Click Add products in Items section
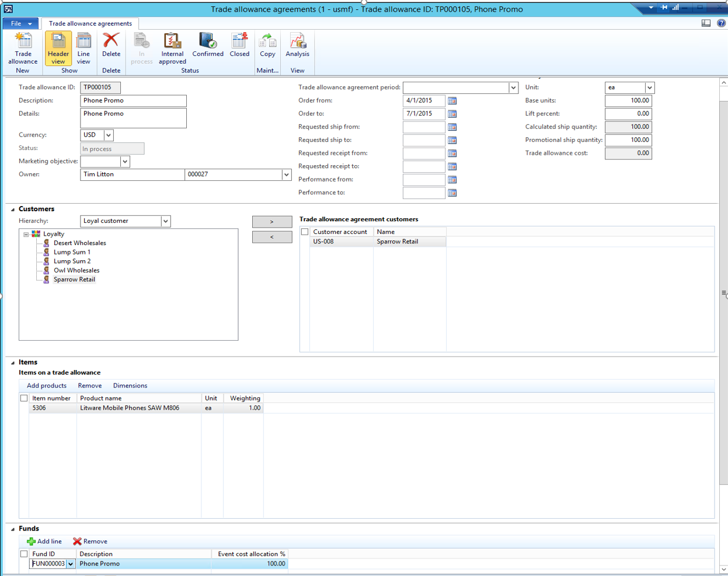 point(47,386)
